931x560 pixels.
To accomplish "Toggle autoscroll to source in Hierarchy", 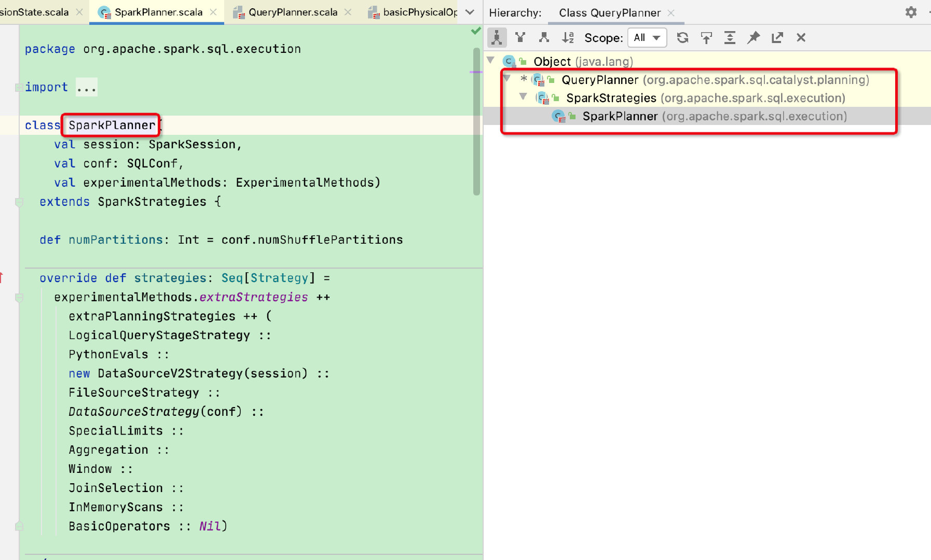I will click(x=706, y=37).
